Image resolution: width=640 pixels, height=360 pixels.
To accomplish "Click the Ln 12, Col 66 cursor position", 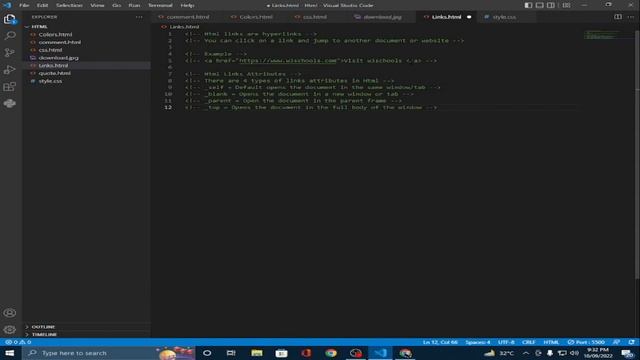I will 440,342.
